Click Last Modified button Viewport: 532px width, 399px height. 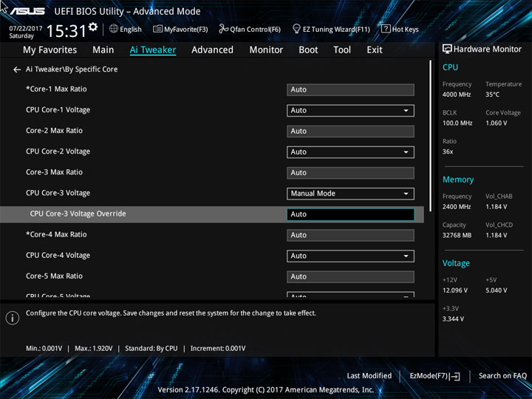pyautogui.click(x=369, y=375)
